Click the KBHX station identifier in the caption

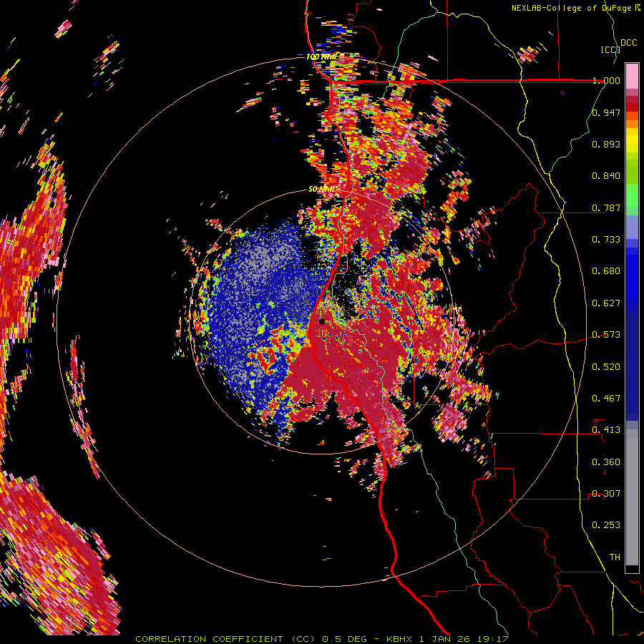point(401,639)
